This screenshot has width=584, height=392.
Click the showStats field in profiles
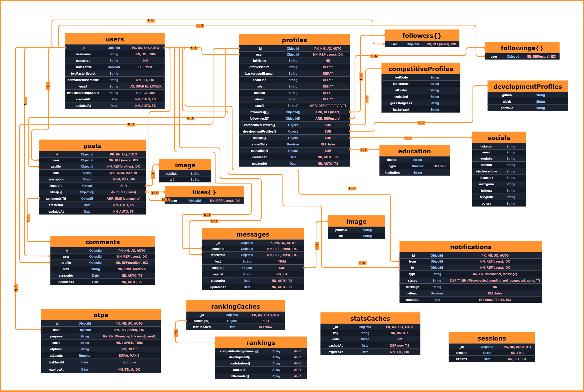(x=294, y=144)
